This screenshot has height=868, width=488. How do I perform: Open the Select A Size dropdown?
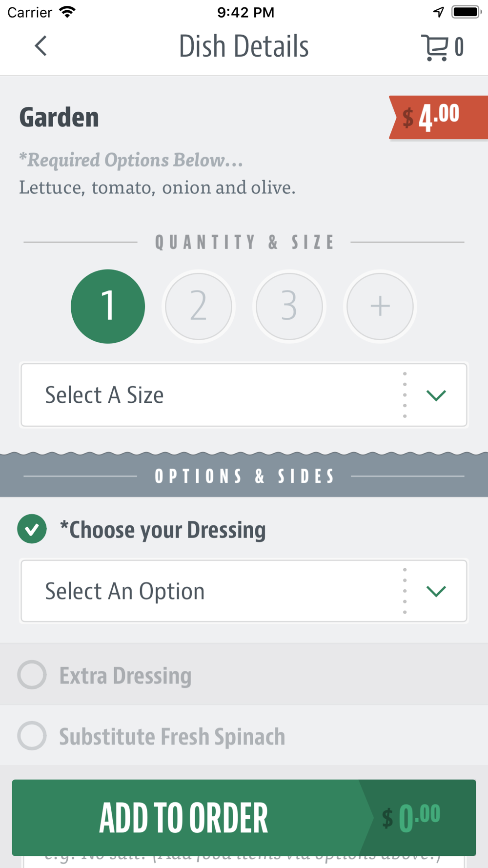244,395
